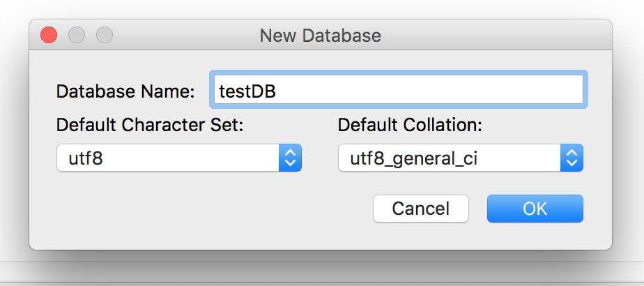This screenshot has height=286, width=644.
Task: Click empty dialog area left of Cancel
Action: click(209, 209)
